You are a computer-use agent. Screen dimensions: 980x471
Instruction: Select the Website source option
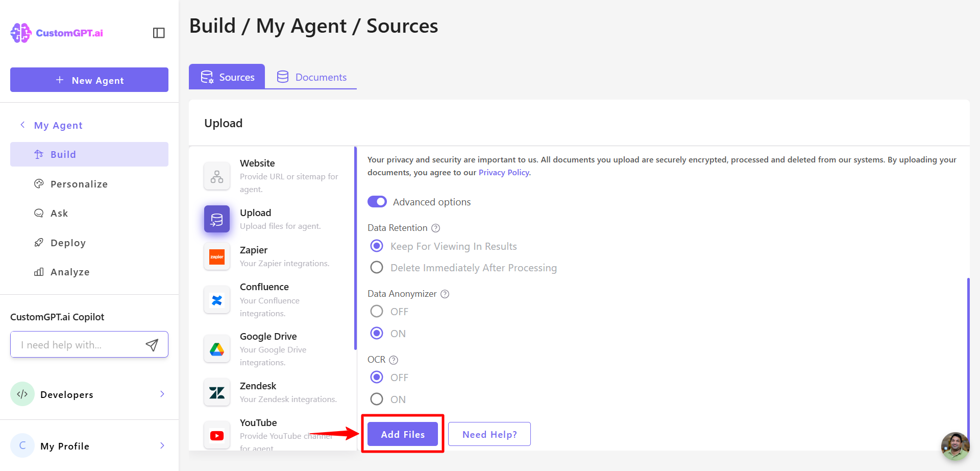(273, 176)
